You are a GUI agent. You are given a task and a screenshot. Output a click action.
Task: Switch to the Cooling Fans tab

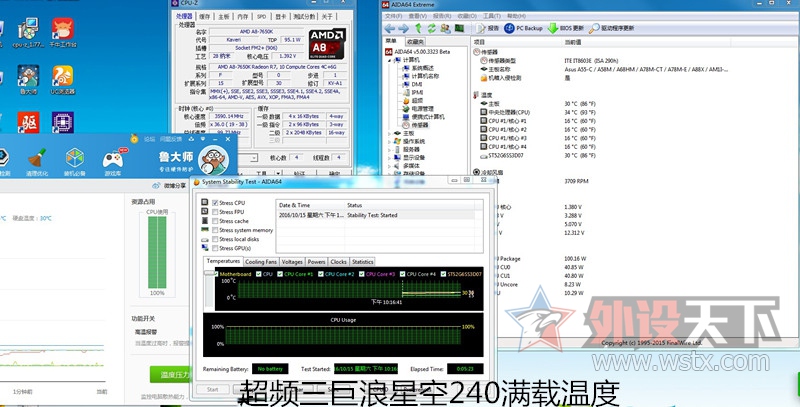[261, 262]
